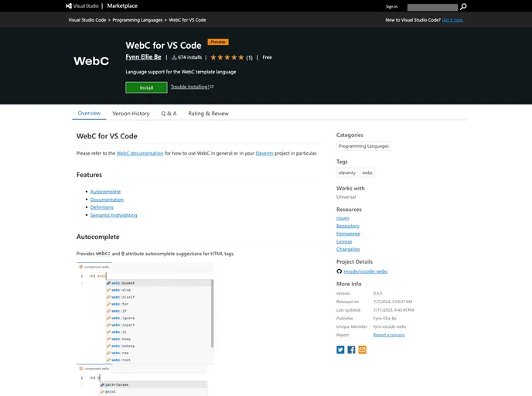532x396 pixels.
Task: Click version value '0.5.0'
Action: click(377, 293)
